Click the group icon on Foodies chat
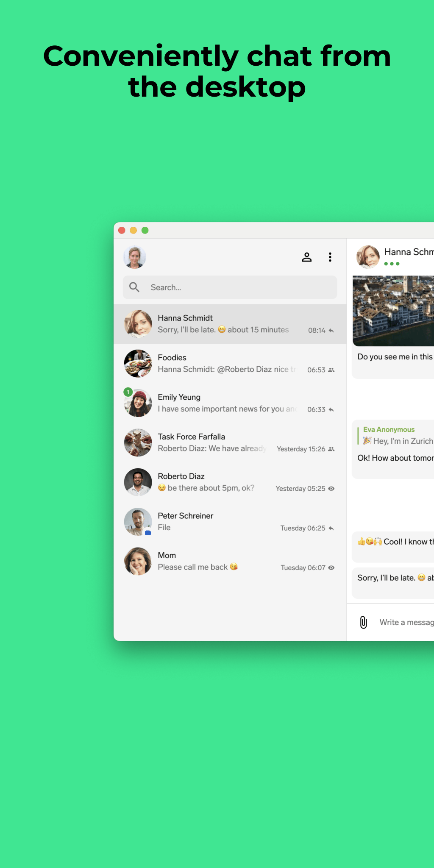The width and height of the screenshot is (434, 868). tap(331, 370)
